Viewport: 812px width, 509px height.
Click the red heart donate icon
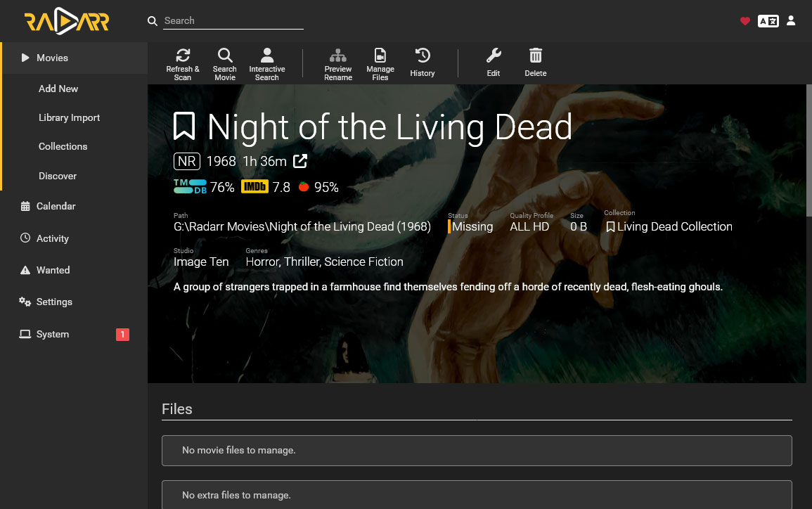745,20
